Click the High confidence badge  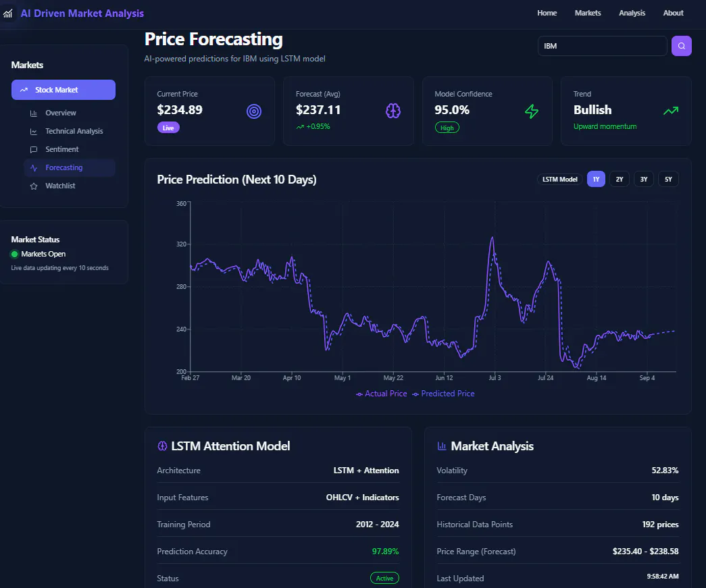pyautogui.click(x=447, y=128)
